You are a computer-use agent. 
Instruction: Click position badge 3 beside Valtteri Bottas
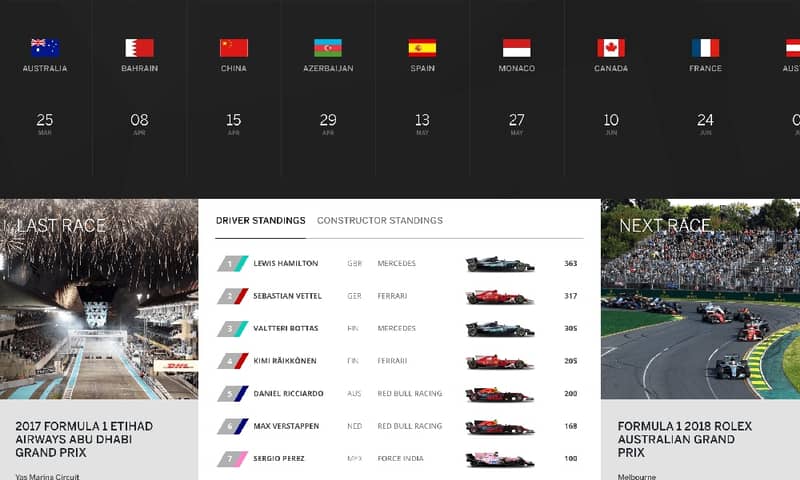click(233, 329)
